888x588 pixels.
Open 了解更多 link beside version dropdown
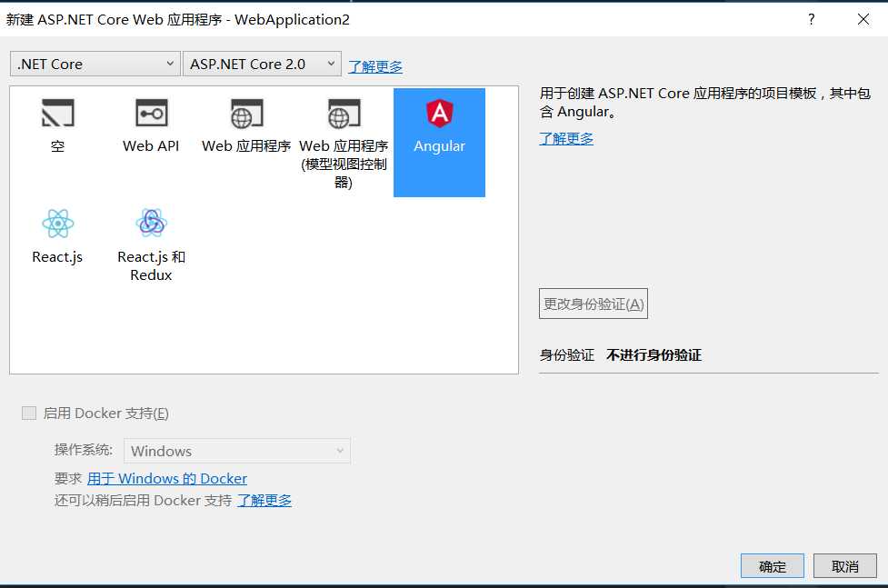click(x=375, y=66)
